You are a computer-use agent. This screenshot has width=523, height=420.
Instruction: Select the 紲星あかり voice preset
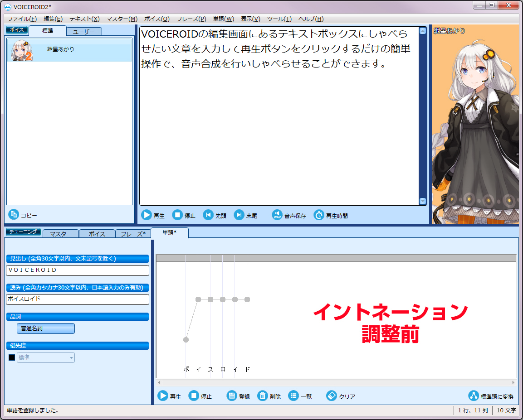point(69,50)
